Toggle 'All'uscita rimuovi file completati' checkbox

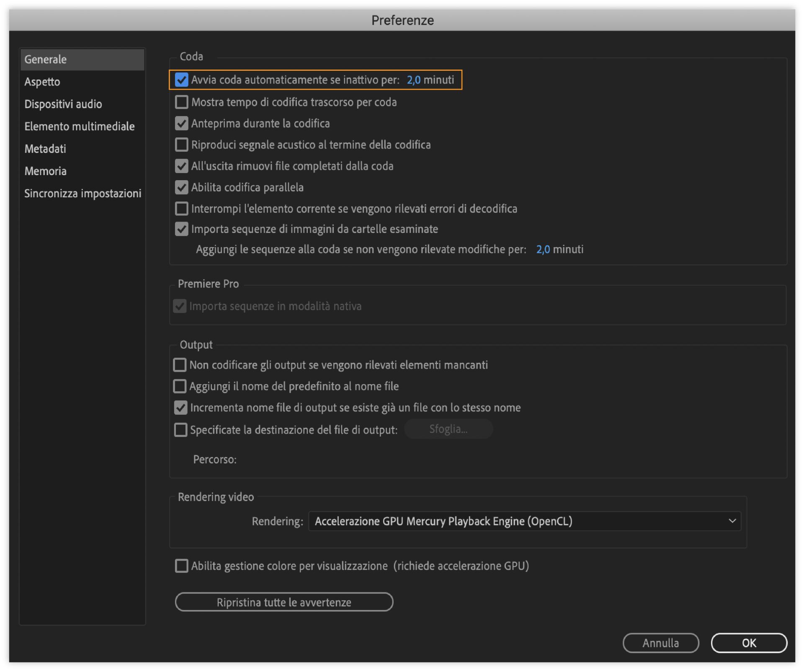pos(181,166)
